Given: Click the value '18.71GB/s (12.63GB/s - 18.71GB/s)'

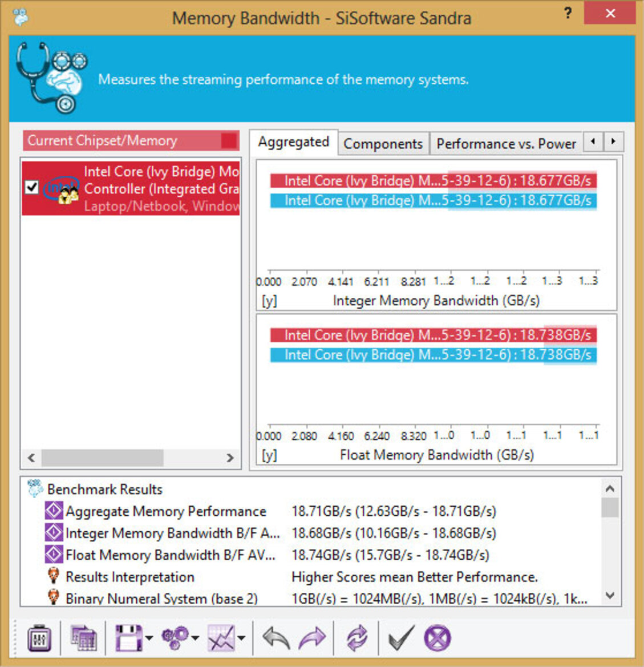Looking at the screenshot, I should pyautogui.click(x=394, y=511).
